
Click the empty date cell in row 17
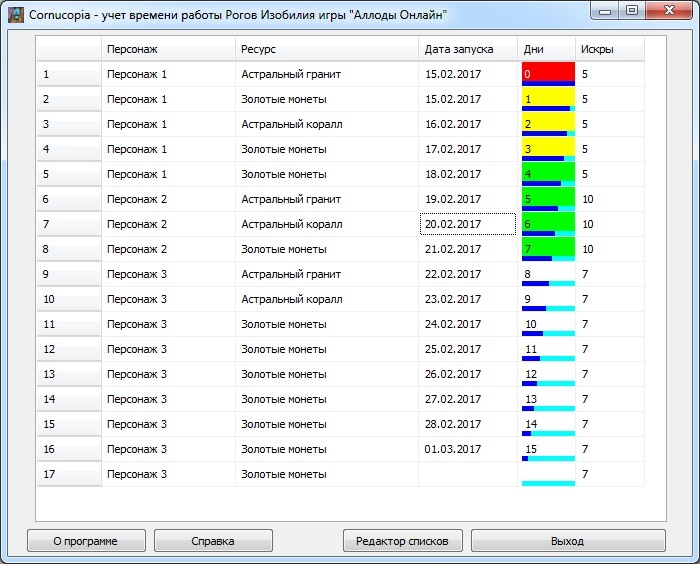coord(467,474)
